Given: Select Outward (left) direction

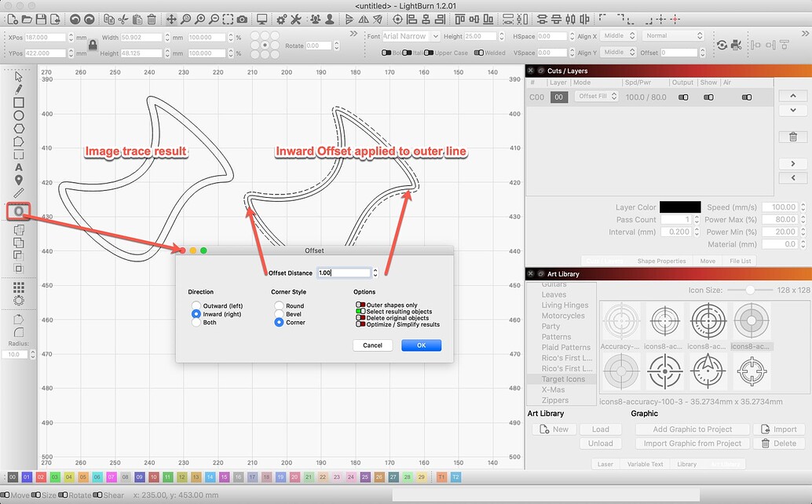Looking at the screenshot, I should coord(196,306).
